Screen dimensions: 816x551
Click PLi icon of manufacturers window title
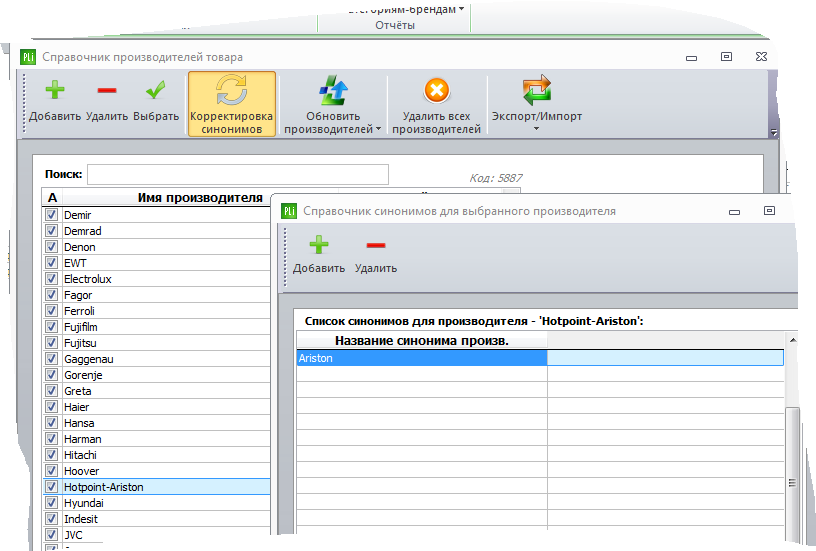tap(28, 57)
